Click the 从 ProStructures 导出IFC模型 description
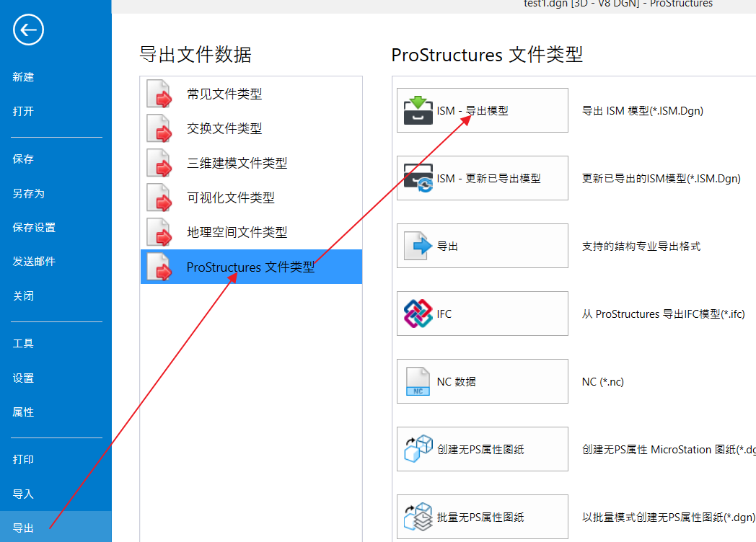Image resolution: width=756 pixels, height=542 pixels. pos(664,314)
